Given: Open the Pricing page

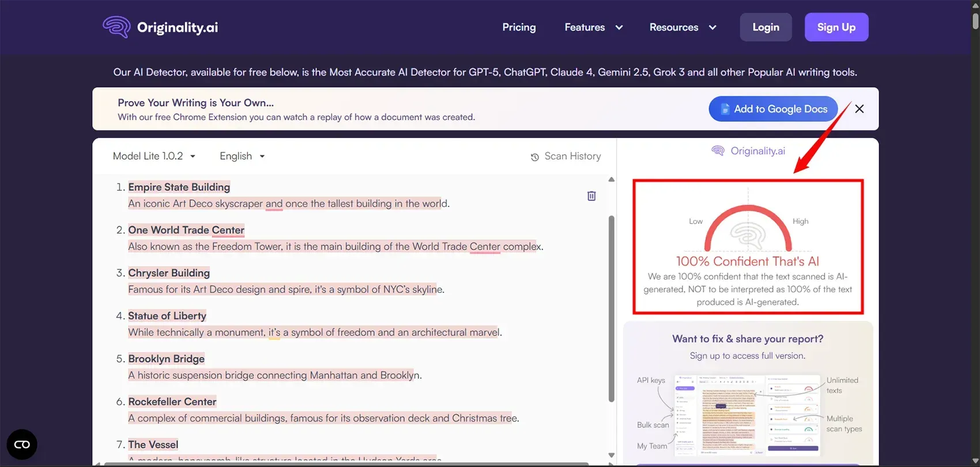Looking at the screenshot, I should [x=519, y=27].
